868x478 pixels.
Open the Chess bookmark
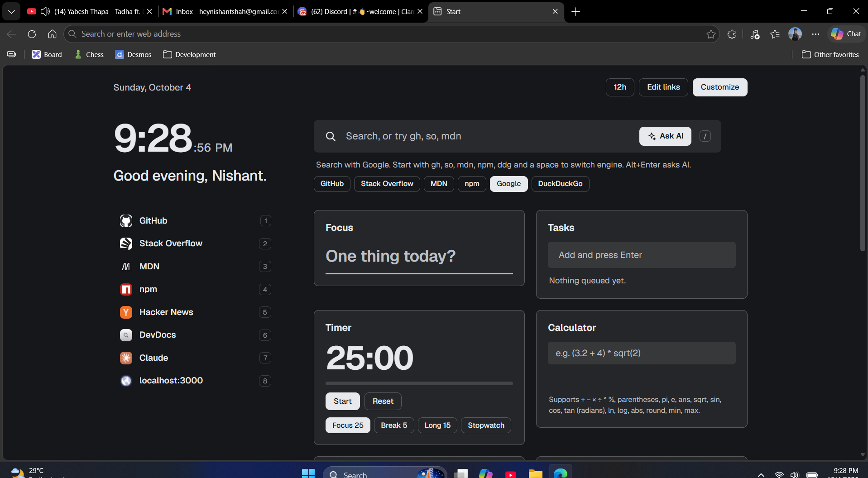tap(89, 54)
